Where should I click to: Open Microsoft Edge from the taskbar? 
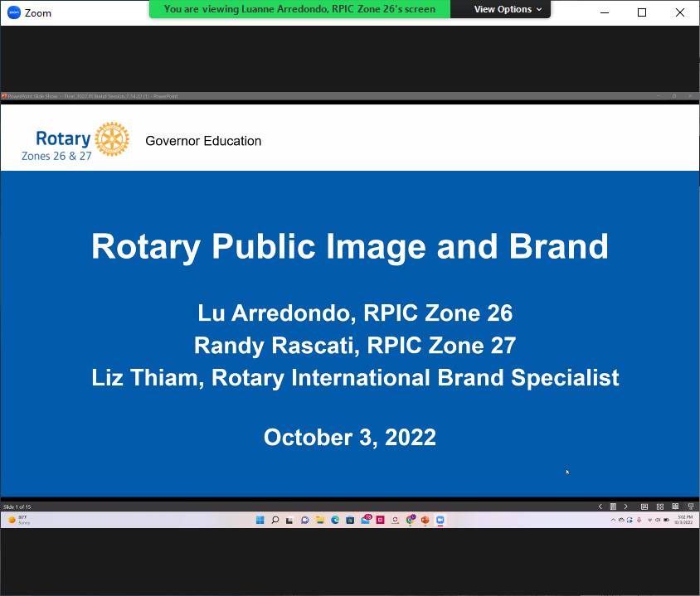click(x=335, y=520)
